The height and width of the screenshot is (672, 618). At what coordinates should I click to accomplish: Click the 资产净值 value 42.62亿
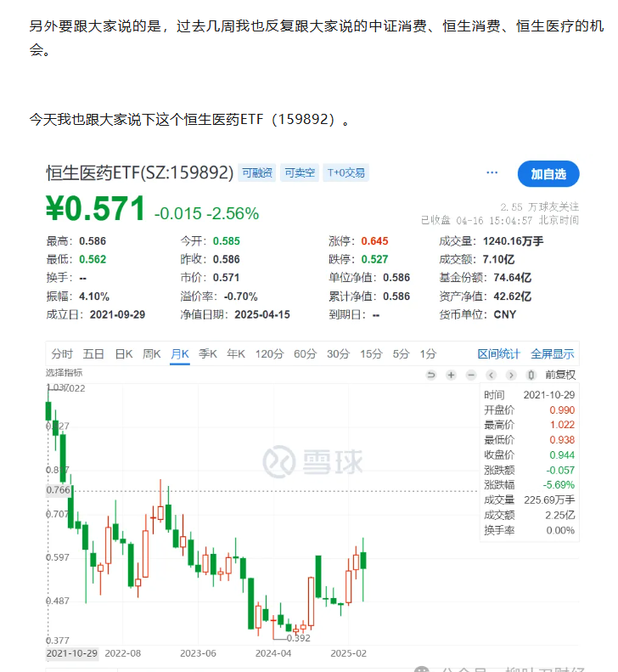pyautogui.click(x=512, y=296)
